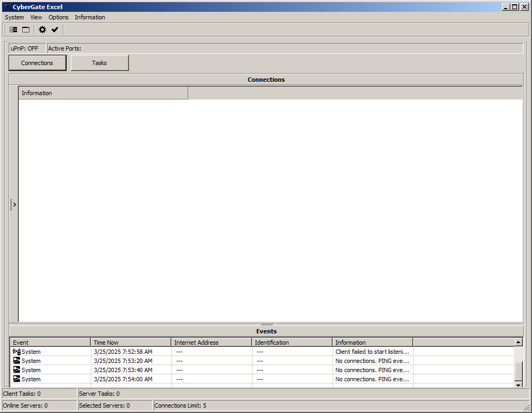This screenshot has height=413, width=532.
Task: Click the icon of the 7:53:20 AM event
Action: coord(17,361)
